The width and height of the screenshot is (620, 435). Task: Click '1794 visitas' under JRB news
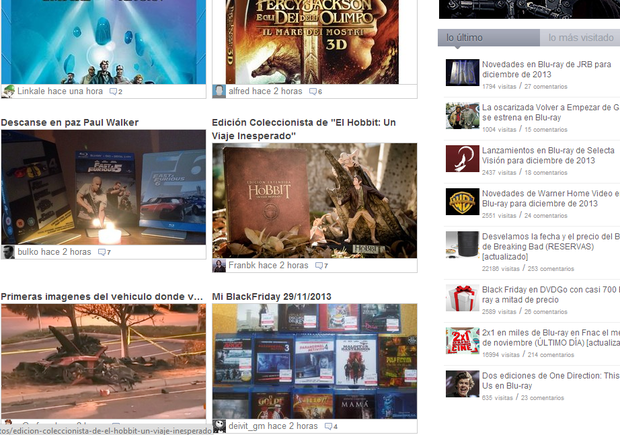[x=499, y=87]
